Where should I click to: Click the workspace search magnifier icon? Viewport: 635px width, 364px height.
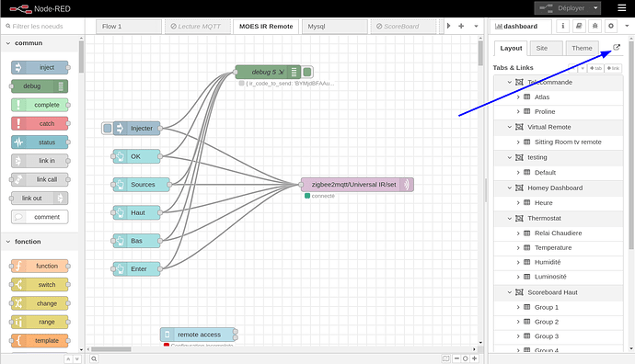(x=94, y=358)
